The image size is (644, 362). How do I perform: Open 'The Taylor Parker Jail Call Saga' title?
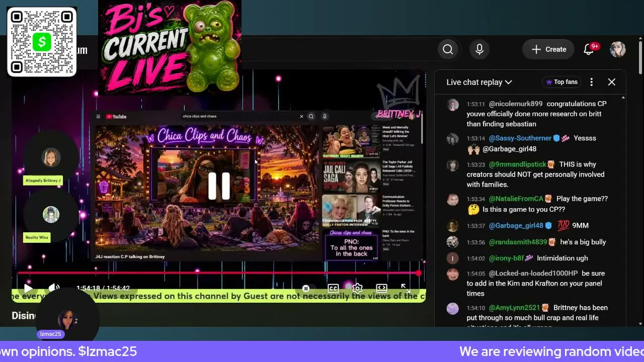tap(398, 167)
